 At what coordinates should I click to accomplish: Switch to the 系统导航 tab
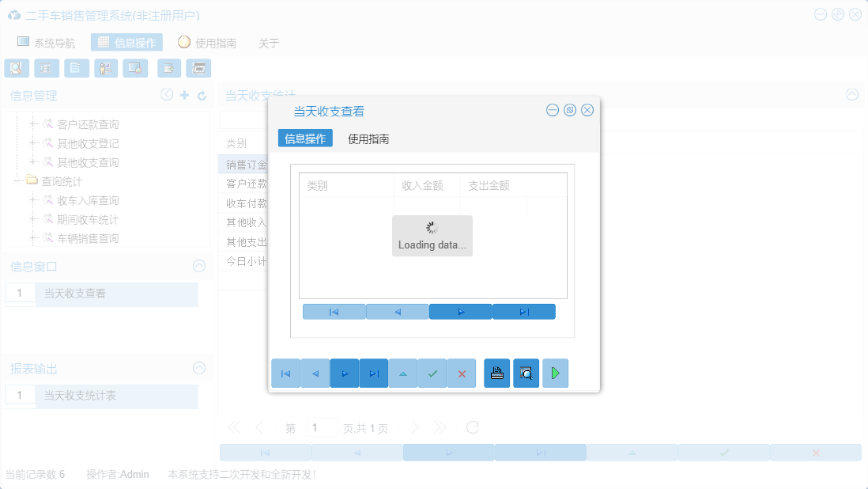pos(55,40)
